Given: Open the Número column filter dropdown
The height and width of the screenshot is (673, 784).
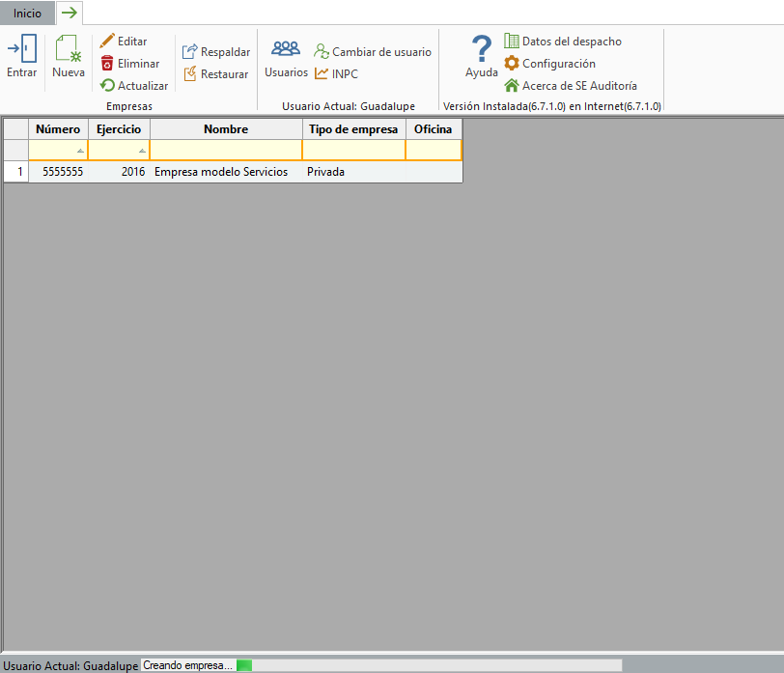Looking at the screenshot, I should pos(80,152).
